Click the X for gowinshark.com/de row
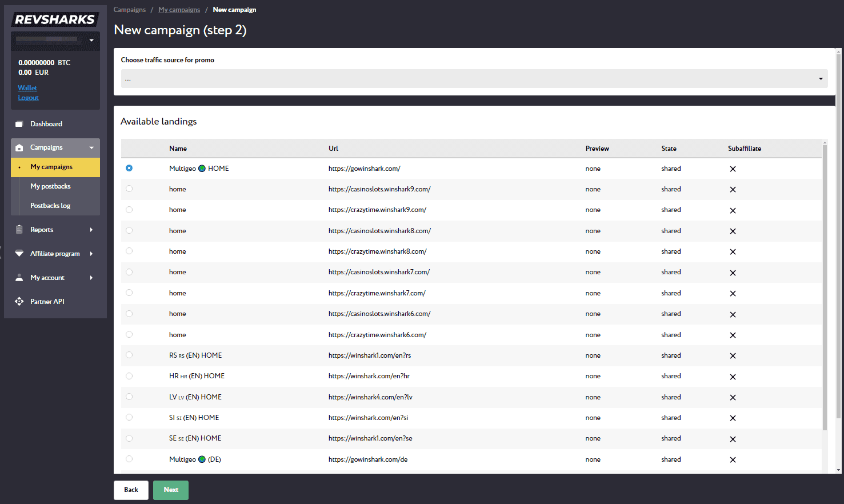 733,460
